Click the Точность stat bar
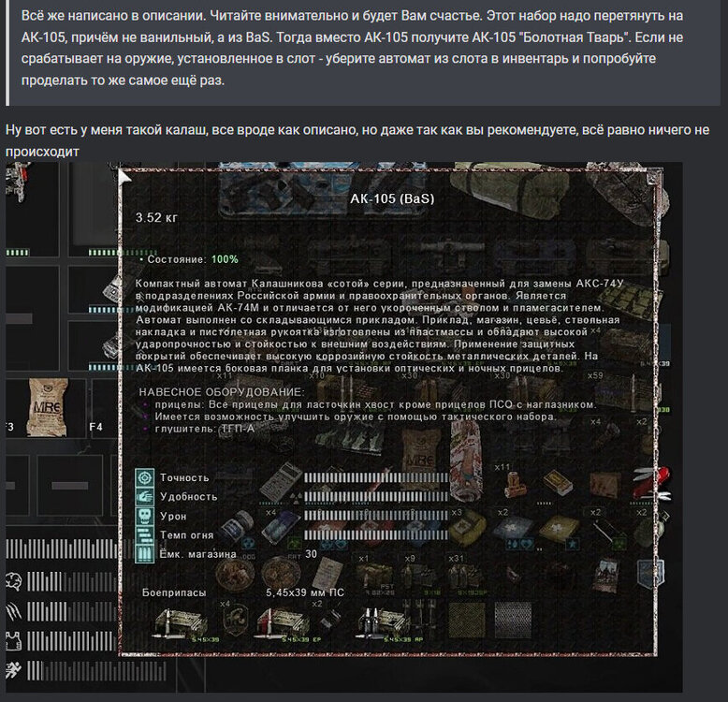728x702 pixels. tap(376, 477)
